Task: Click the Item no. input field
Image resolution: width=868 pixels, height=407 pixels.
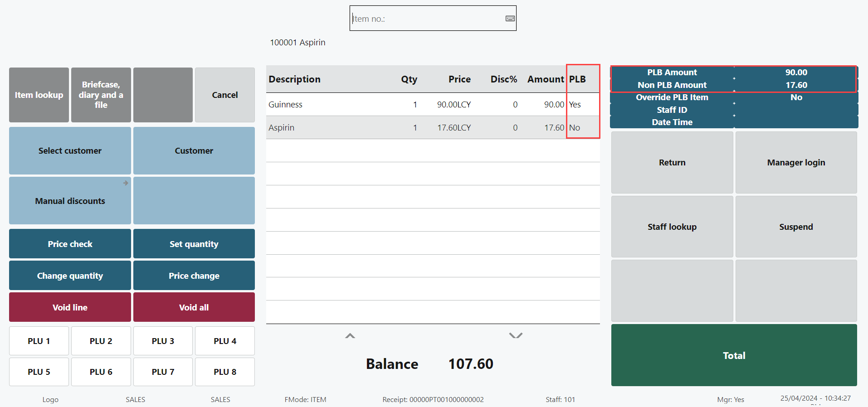Action: coord(426,19)
